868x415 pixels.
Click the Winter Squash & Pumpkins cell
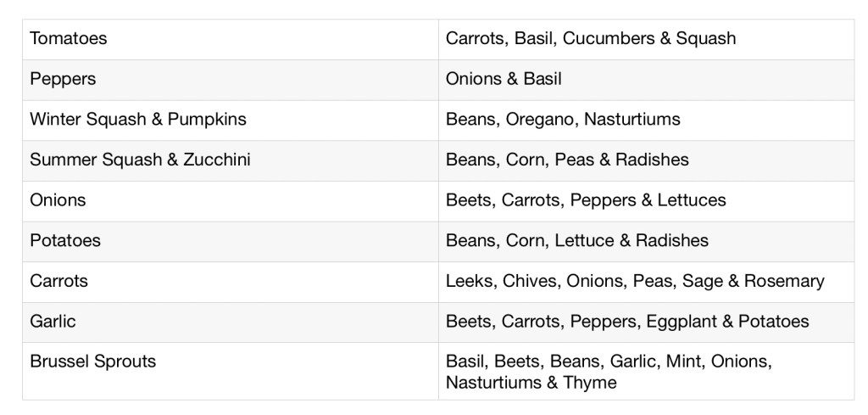[137, 120]
